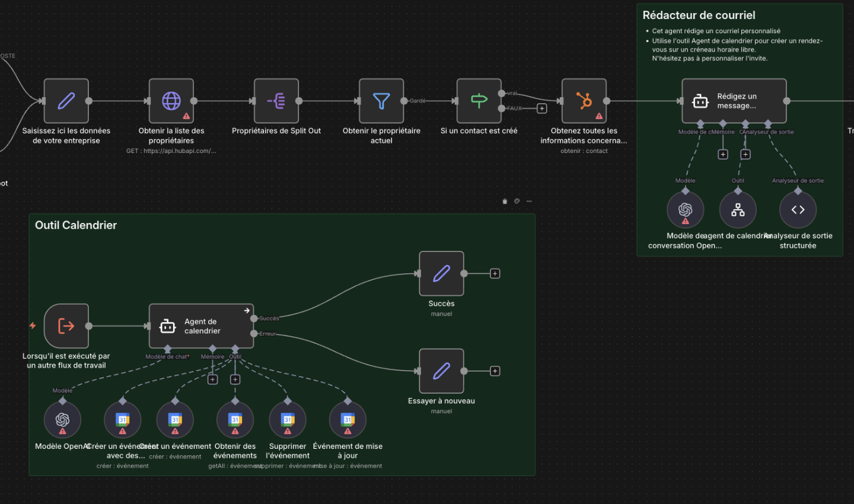
Task: Open the sticky note ellipsis menu
Action: pyautogui.click(x=529, y=202)
